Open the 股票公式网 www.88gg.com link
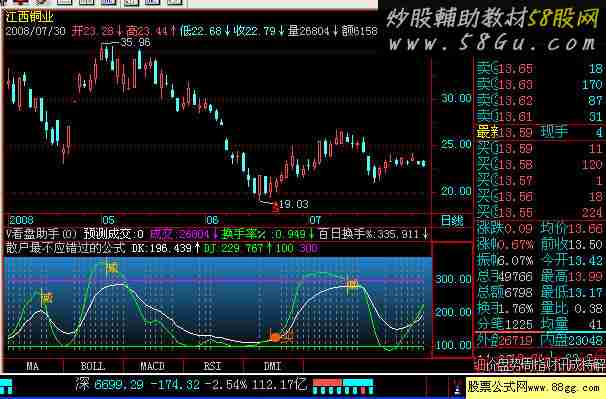This screenshot has height=399, width=606. click(535, 386)
